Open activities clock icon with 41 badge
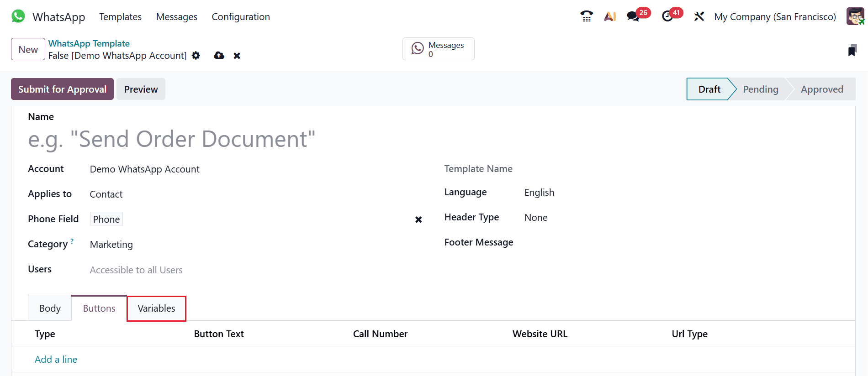The height and width of the screenshot is (376, 868). (x=672, y=16)
